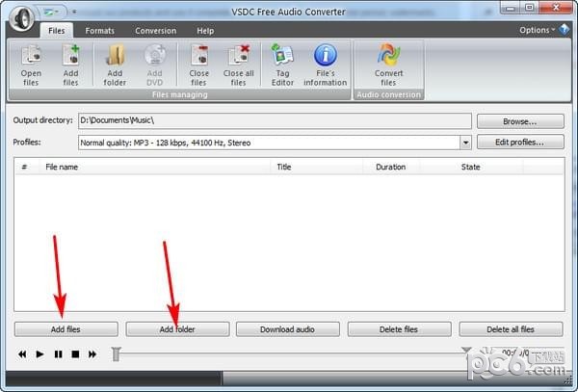The image size is (578, 392).
Task: Expand the Profiles dropdown arrow
Action: pos(465,143)
